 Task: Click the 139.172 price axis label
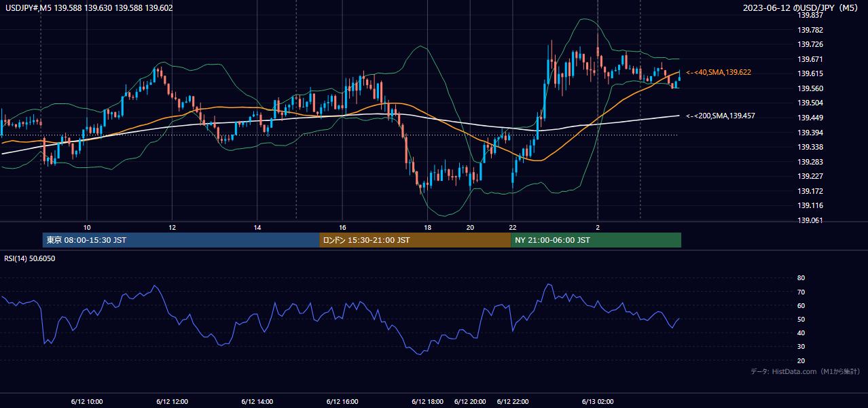810,191
